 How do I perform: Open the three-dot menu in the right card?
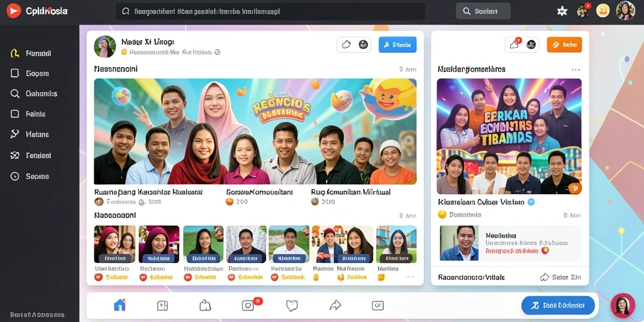[575, 70]
